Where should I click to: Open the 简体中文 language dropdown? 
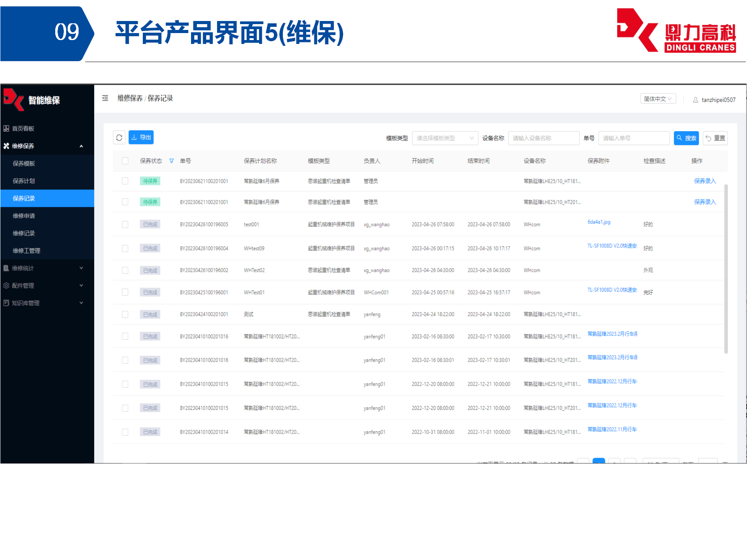tap(658, 99)
